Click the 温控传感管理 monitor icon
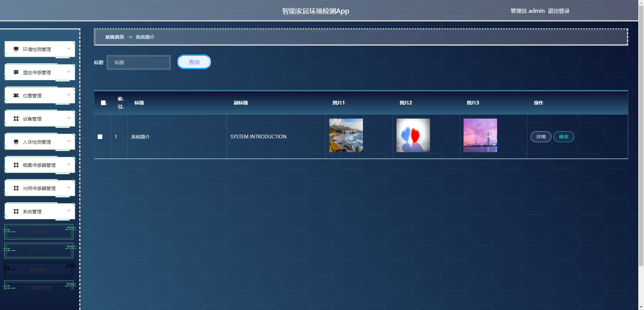The image size is (644, 310). coord(16,72)
